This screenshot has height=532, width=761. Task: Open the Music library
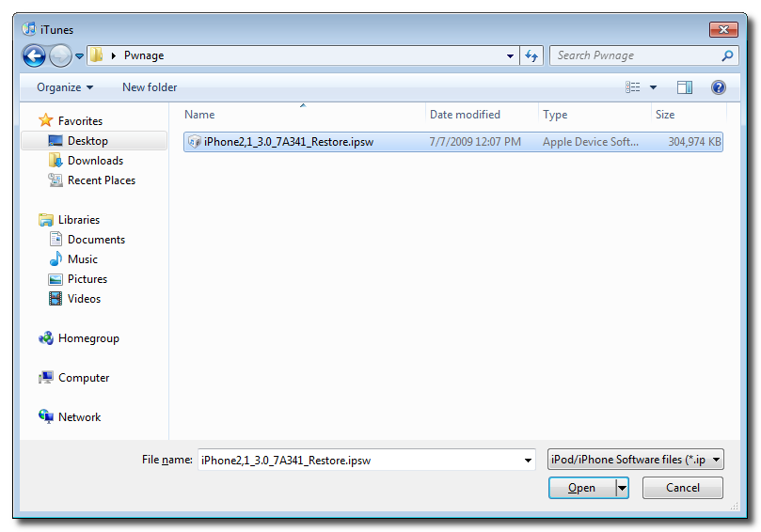(83, 259)
